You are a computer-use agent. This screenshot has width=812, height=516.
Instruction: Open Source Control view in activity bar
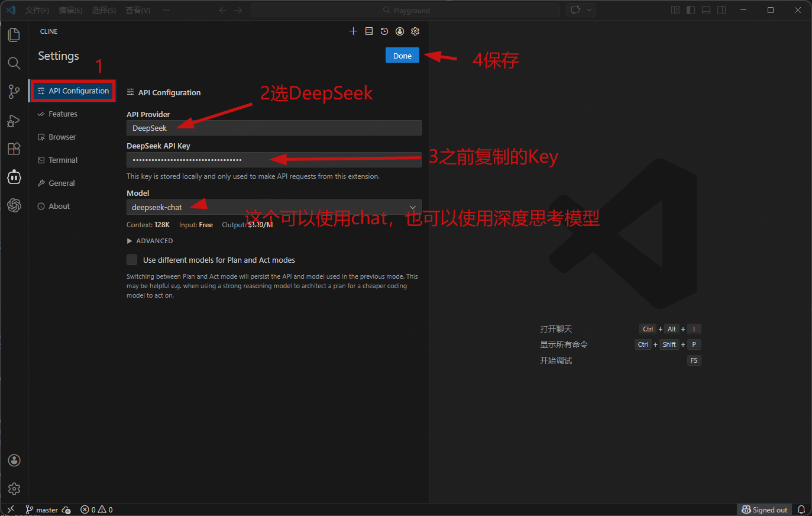pos(14,92)
